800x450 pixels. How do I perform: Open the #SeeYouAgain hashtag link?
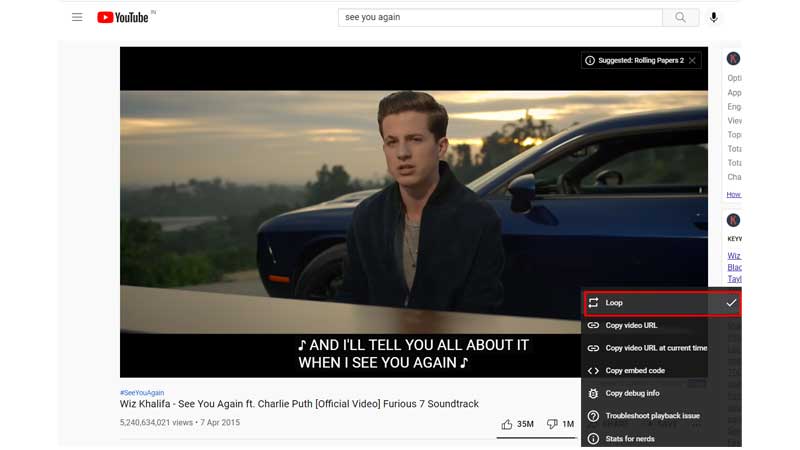(141, 392)
